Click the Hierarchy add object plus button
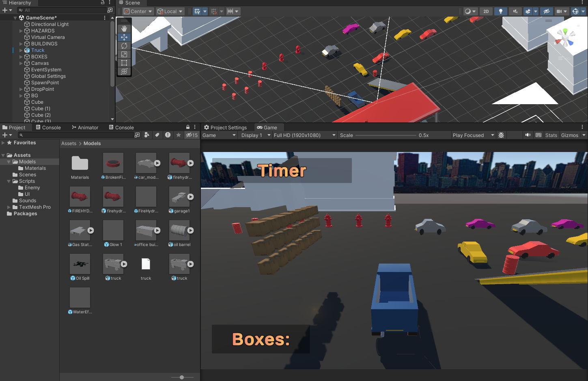Image resolution: width=588 pixels, height=381 pixels. point(5,10)
